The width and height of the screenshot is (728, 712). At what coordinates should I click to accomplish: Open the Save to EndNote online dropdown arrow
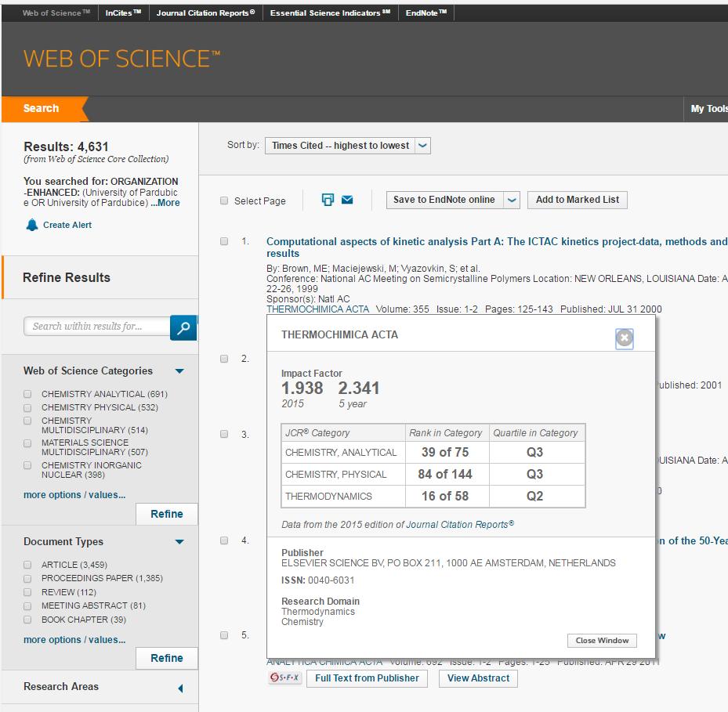click(x=512, y=200)
